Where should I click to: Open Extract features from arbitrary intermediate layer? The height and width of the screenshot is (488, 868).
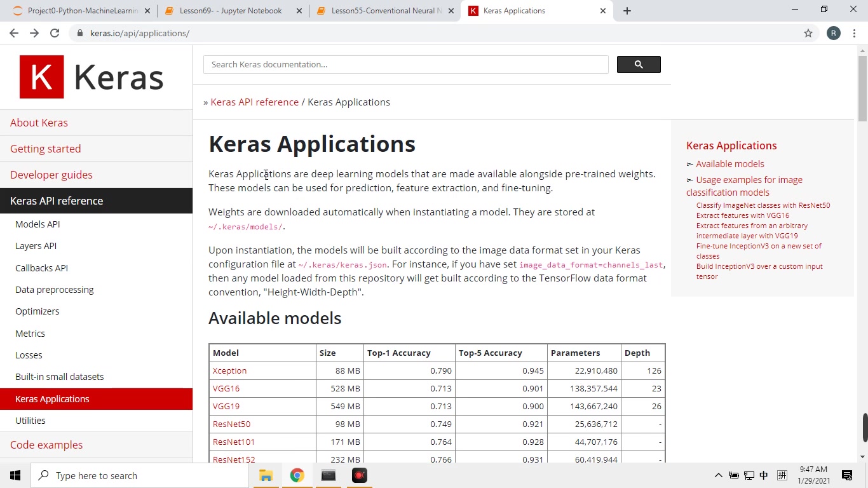click(x=752, y=231)
